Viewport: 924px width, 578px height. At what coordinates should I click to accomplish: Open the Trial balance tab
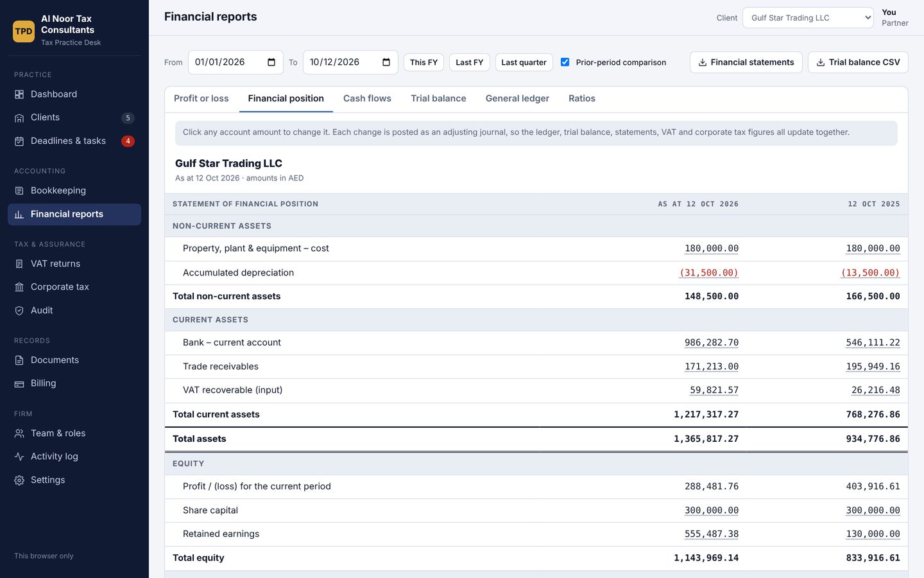point(438,99)
